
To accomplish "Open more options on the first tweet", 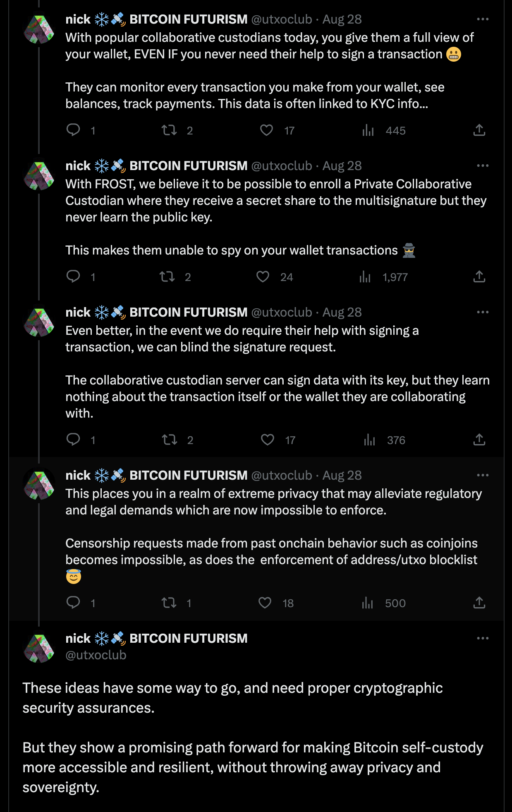I will tap(483, 19).
